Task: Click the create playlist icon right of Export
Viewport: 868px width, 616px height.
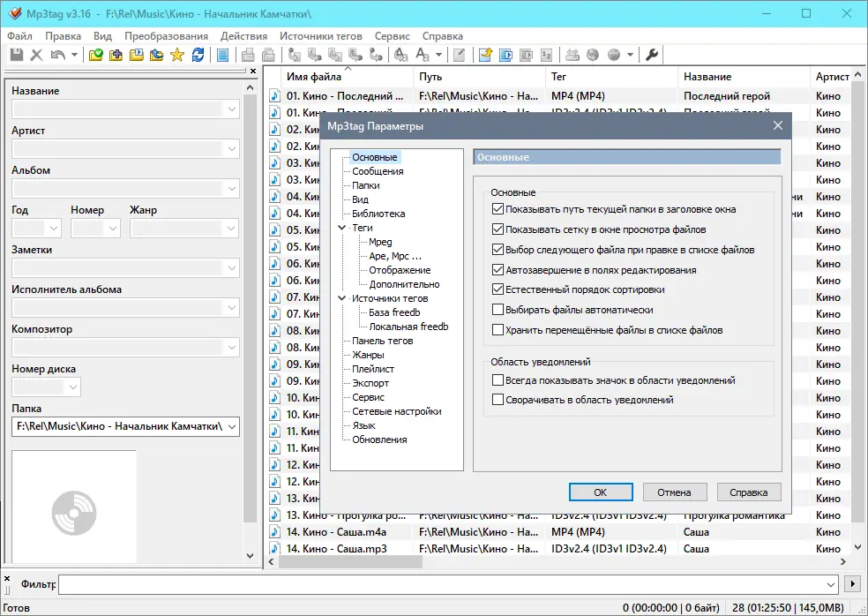Action: pos(505,55)
